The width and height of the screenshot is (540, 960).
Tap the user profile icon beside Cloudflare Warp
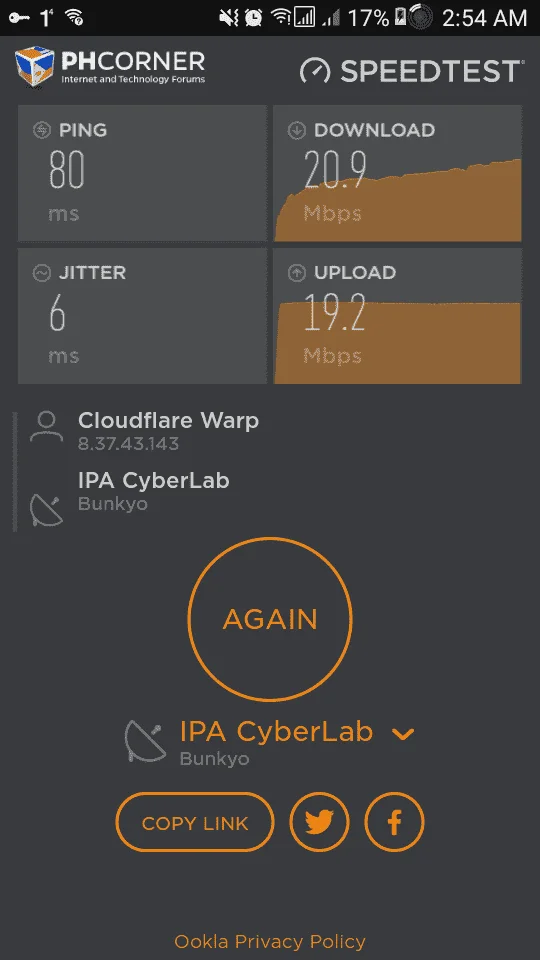[47, 427]
